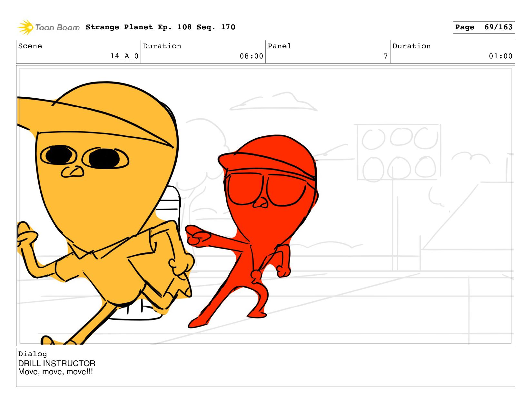The height and width of the screenshot is (411, 532).
Task: Click the Page 69/163 indicator box
Action: coord(483,27)
